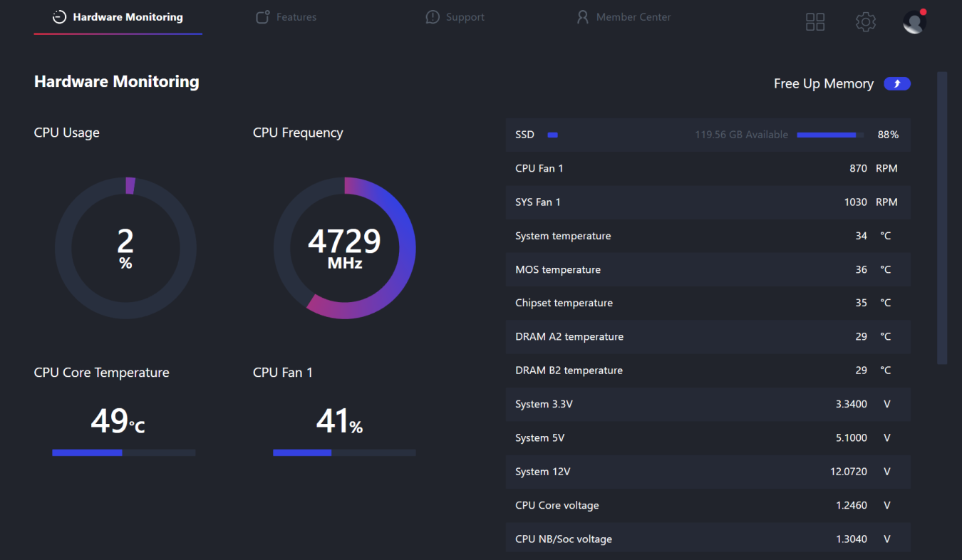Image resolution: width=962 pixels, height=560 pixels.
Task: Click the CPU Core Temperature bar
Action: click(x=123, y=452)
